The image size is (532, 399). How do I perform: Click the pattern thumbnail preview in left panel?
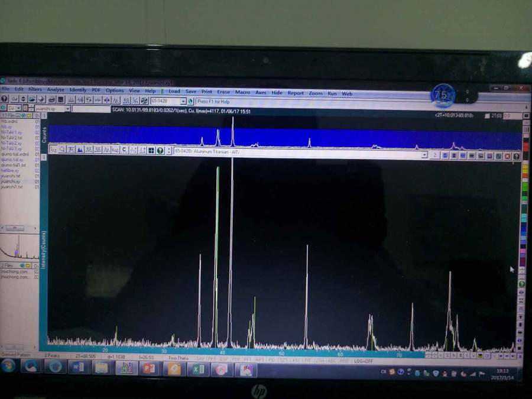coord(20,247)
